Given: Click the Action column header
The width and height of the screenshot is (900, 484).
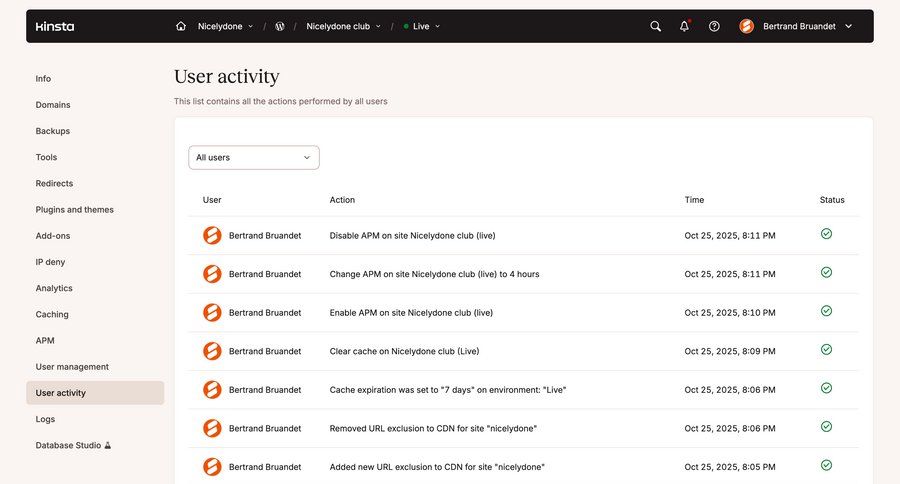Looking at the screenshot, I should [x=342, y=200].
